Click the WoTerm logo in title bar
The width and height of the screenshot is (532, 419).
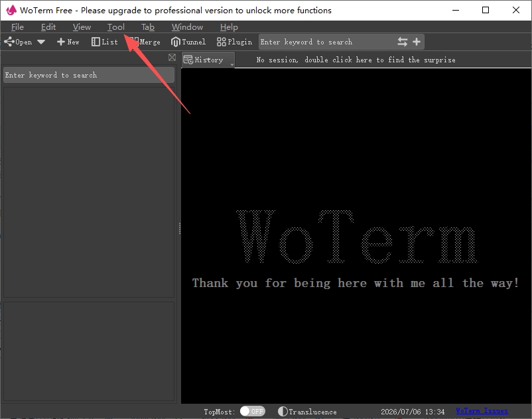click(11, 10)
